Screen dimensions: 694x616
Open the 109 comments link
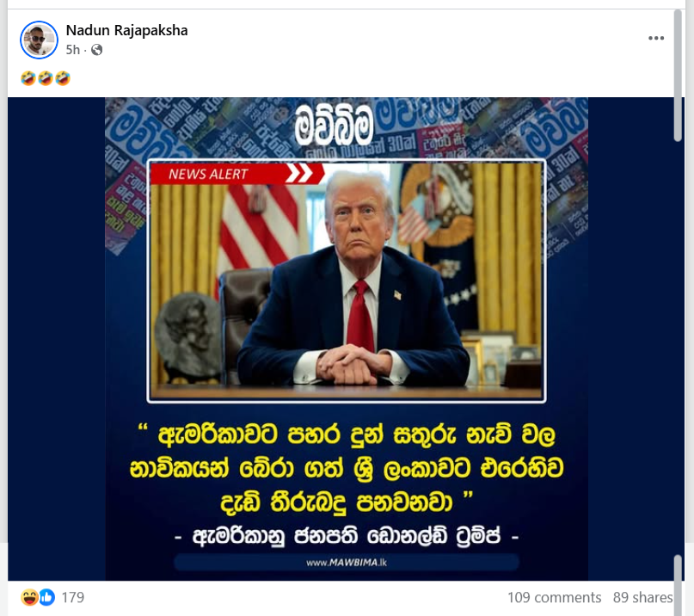(554, 597)
